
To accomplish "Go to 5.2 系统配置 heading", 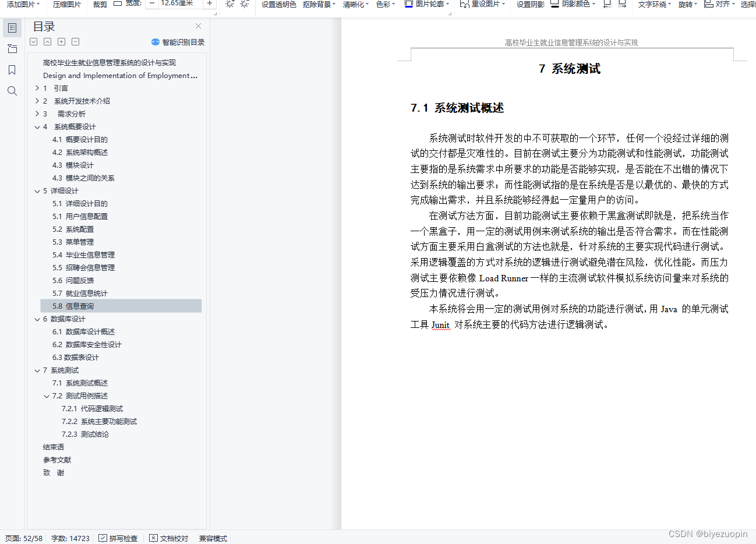I will [73, 229].
